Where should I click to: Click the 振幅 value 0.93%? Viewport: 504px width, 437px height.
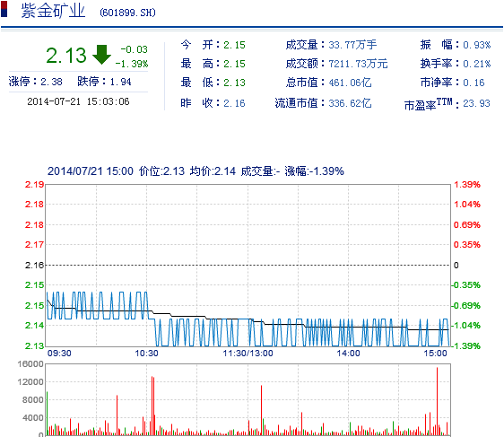click(477, 45)
